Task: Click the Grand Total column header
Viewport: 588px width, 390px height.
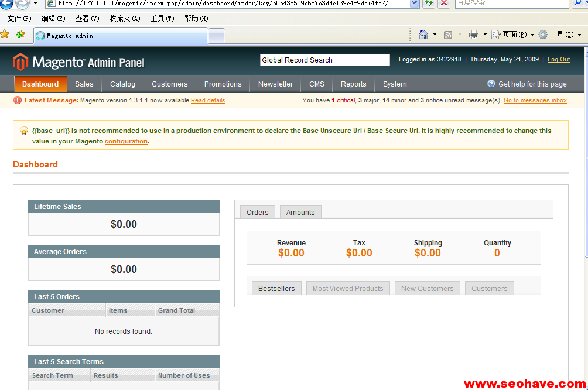Action: [187, 310]
